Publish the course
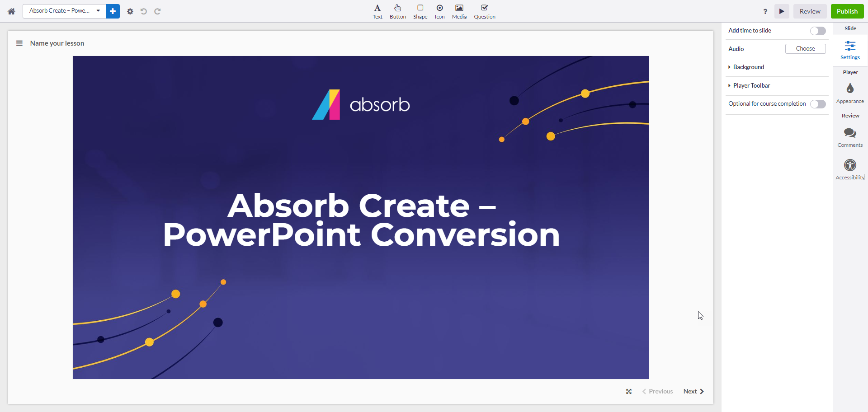Image resolution: width=868 pixels, height=412 pixels. pyautogui.click(x=847, y=11)
